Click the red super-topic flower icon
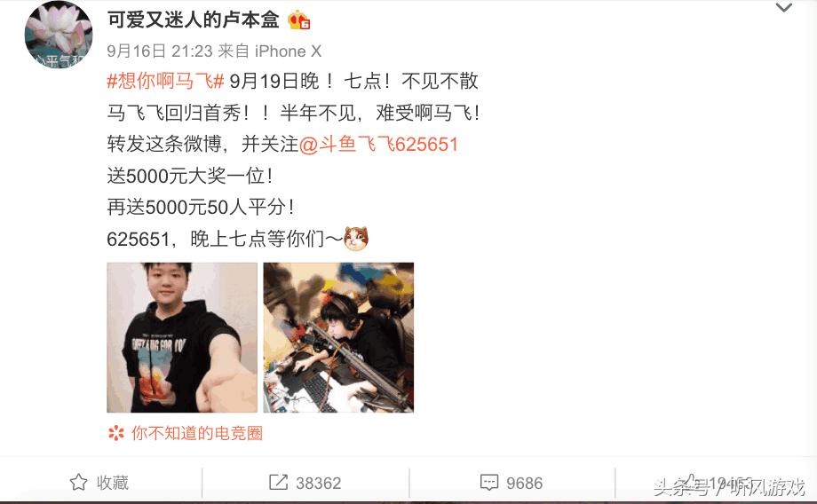The image size is (817, 504). pyautogui.click(x=116, y=433)
